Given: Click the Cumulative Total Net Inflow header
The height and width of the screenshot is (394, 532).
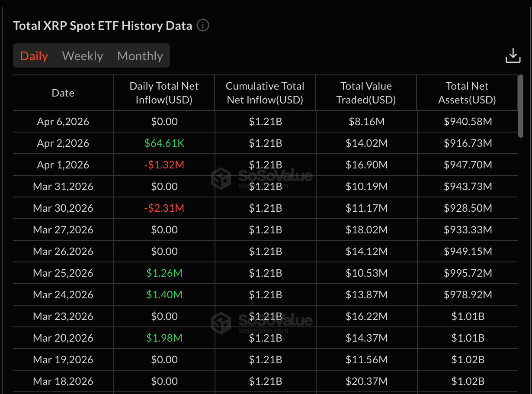Looking at the screenshot, I should click(265, 93).
